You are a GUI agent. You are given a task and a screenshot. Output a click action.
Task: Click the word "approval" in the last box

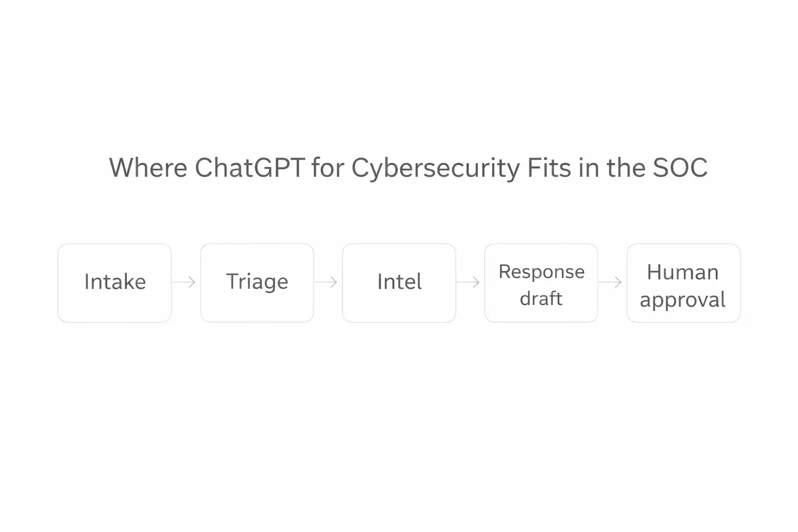[683, 300]
